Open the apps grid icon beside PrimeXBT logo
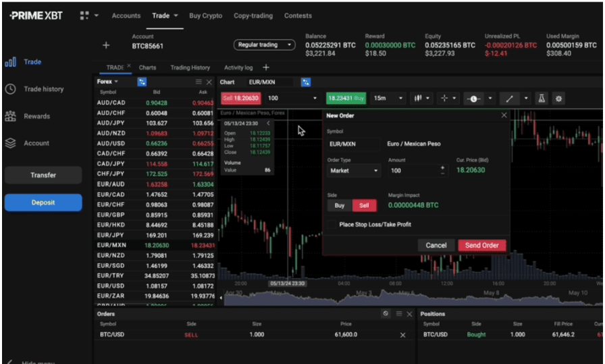Image resolution: width=605 pixels, height=364 pixels. tap(84, 16)
